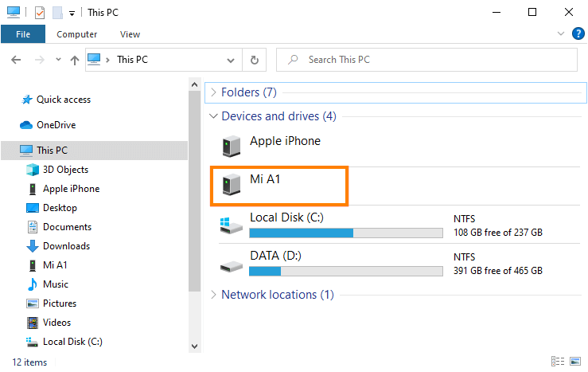This screenshot has height=372, width=588.
Task: Click the Up one level arrow
Action: 75,60
